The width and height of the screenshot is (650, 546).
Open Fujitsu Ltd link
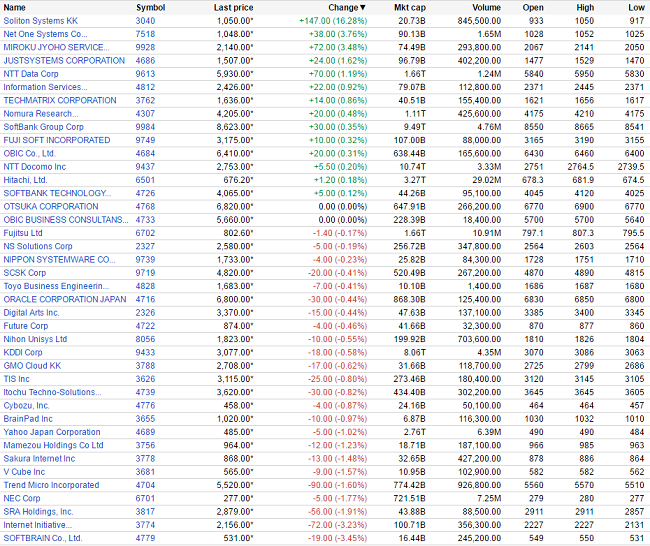(x=23, y=233)
